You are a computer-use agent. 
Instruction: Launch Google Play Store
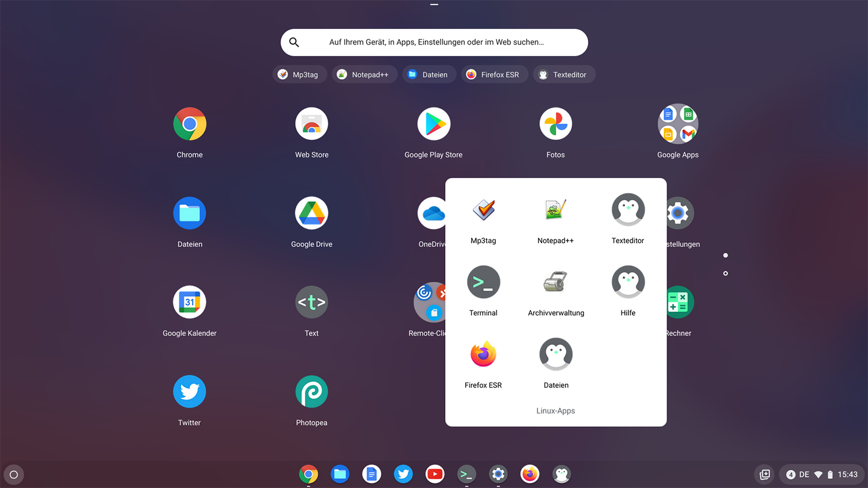[433, 124]
